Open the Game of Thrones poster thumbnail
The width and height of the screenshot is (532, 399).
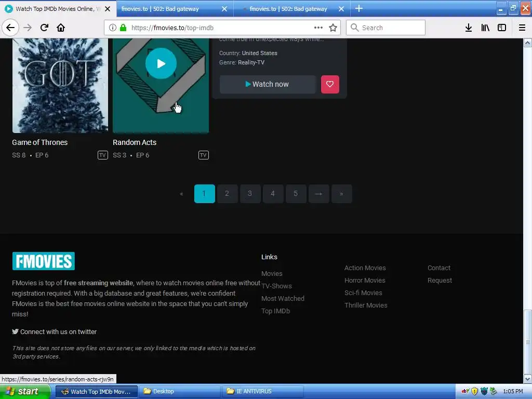click(60, 85)
